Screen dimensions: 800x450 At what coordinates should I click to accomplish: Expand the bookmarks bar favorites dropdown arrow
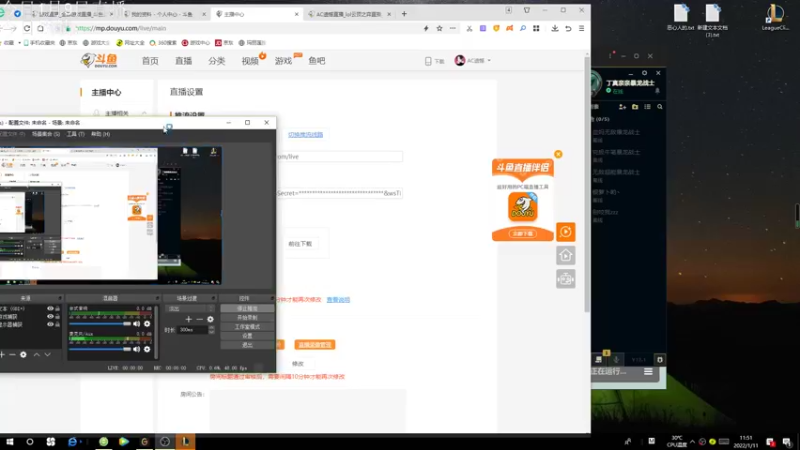coord(19,43)
